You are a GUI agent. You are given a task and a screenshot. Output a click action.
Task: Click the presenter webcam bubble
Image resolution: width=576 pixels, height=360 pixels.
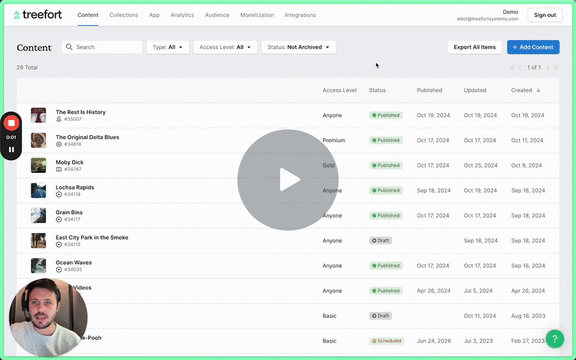[x=48, y=317]
